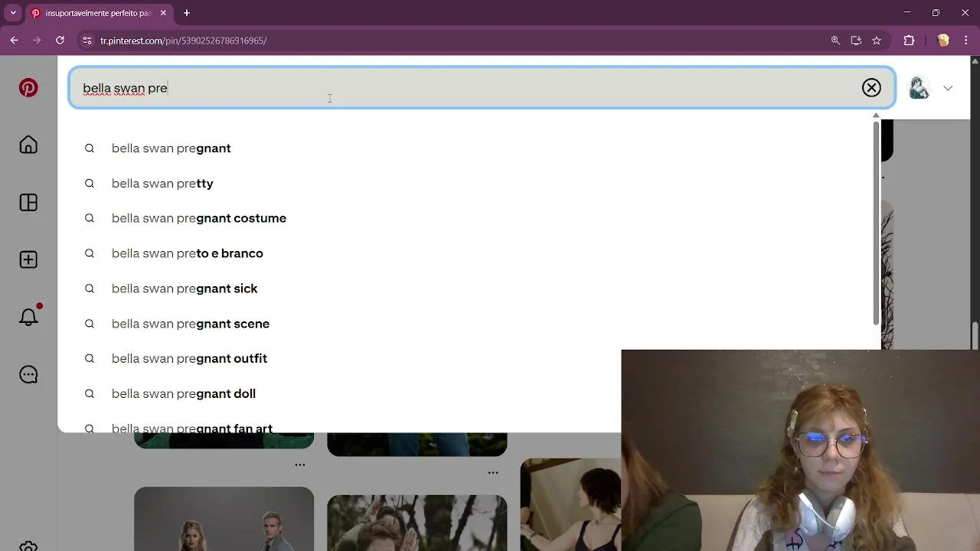
Task: Switch to the 'insuportavelmente perfeito' tab
Action: [98, 13]
